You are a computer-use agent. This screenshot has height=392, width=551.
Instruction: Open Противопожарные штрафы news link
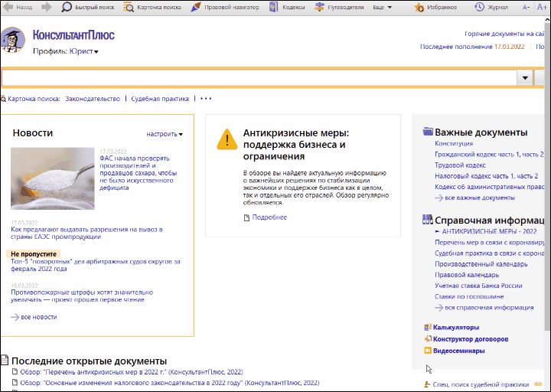pos(82,296)
